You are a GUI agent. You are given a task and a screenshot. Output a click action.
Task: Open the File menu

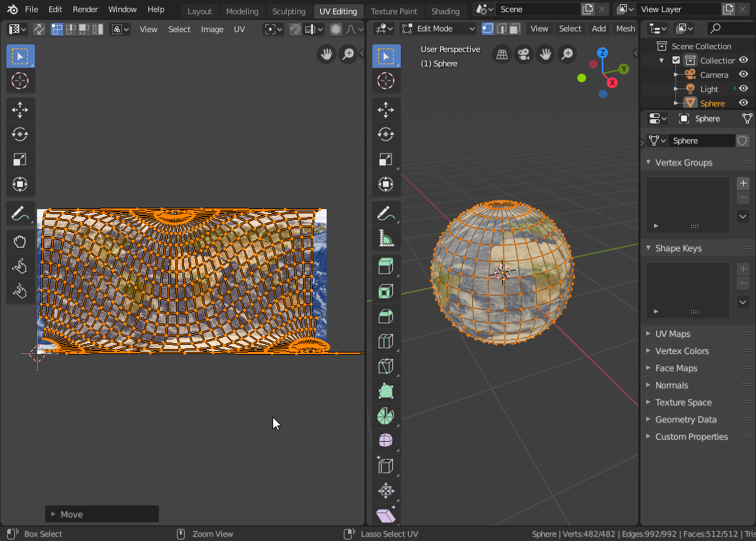(31, 9)
